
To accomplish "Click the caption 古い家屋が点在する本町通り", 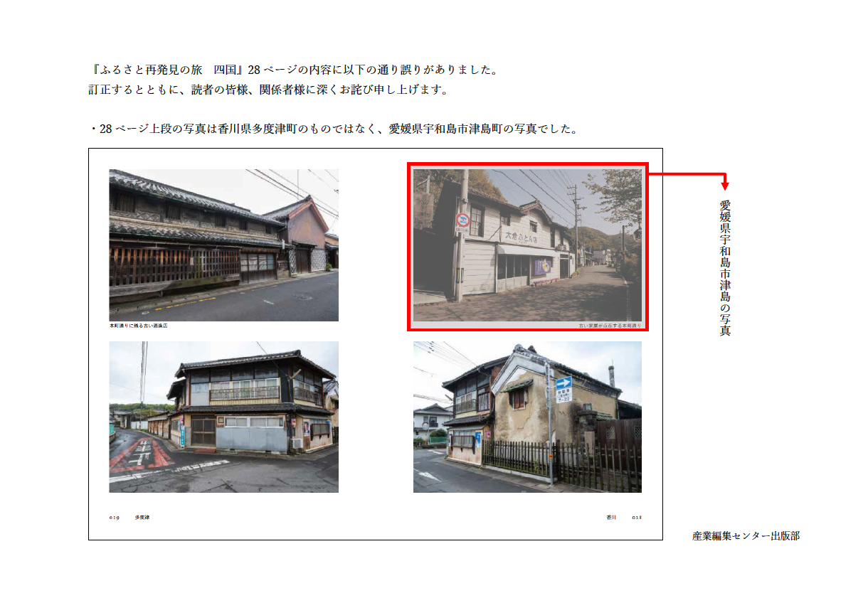I will (x=609, y=326).
